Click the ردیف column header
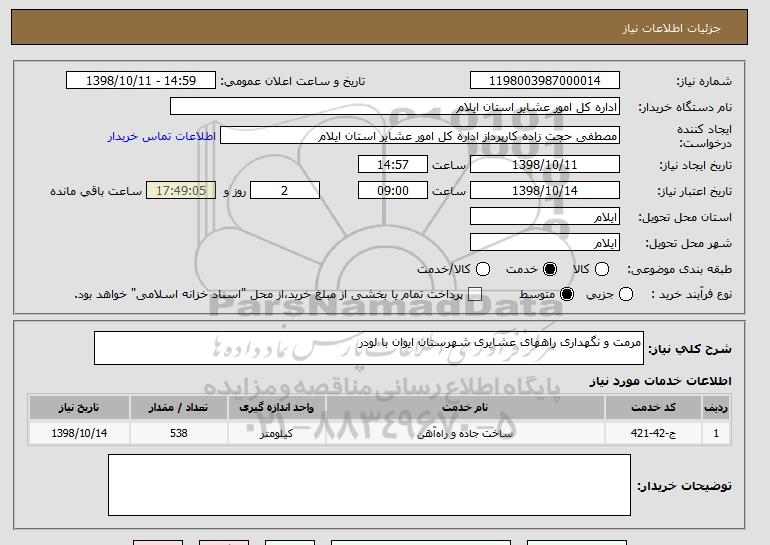 coord(716,408)
